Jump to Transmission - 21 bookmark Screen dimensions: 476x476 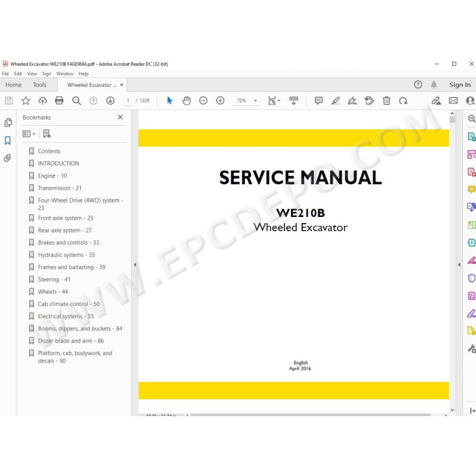pos(60,188)
